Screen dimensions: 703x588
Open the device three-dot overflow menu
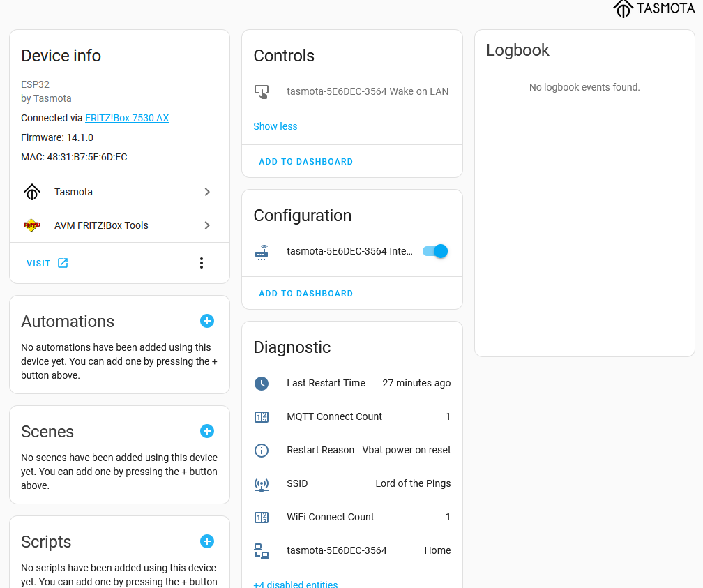click(x=202, y=263)
